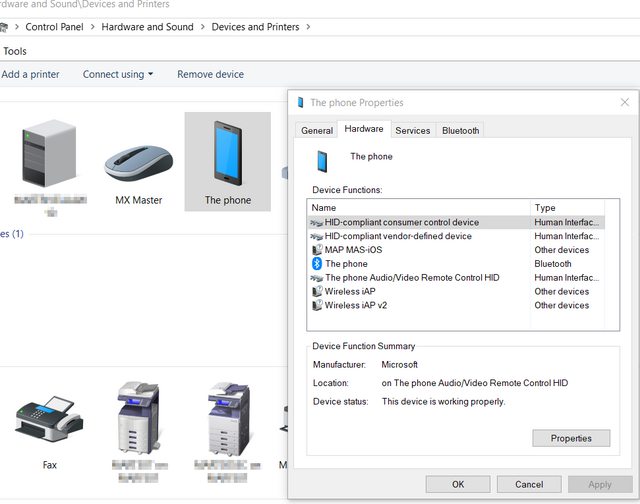This screenshot has height=504, width=640.
Task: Click the Fax label
Action: click(x=49, y=465)
